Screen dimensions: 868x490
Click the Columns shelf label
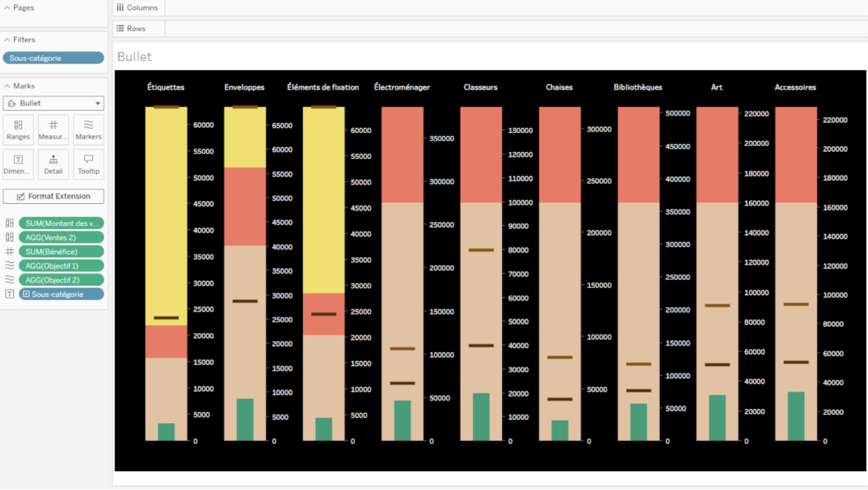(x=137, y=8)
